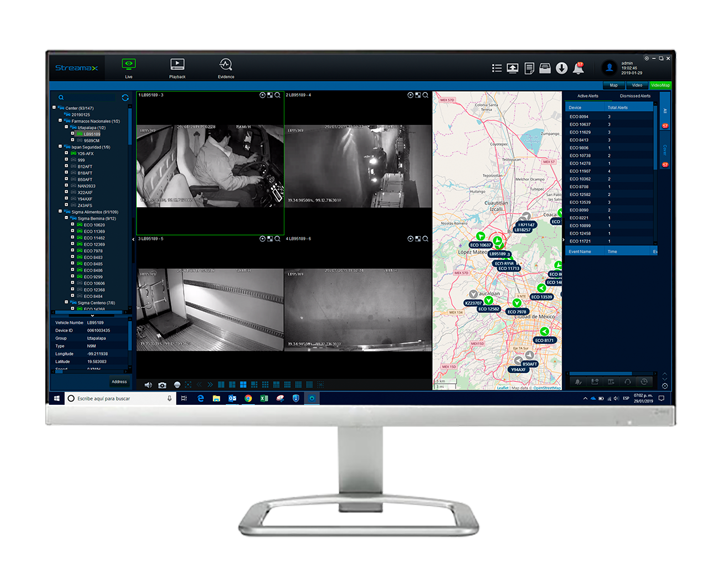Click the inbox tray icon in top toolbar

(545, 68)
